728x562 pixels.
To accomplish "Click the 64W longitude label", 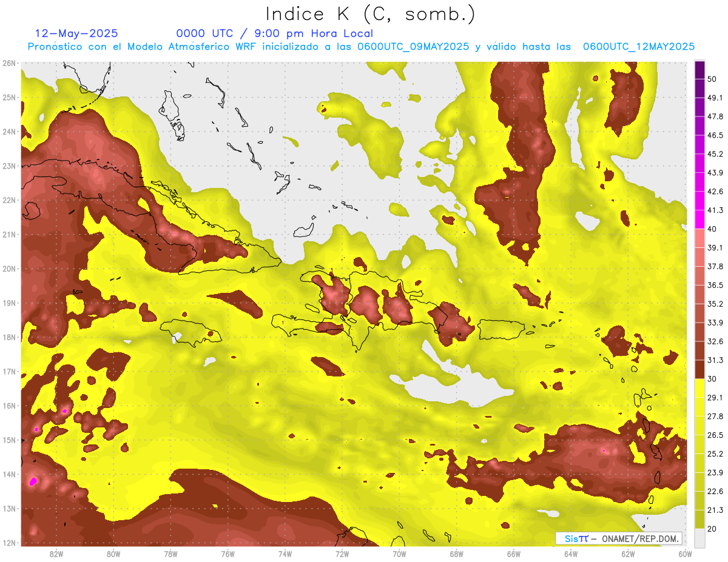I will (x=570, y=554).
